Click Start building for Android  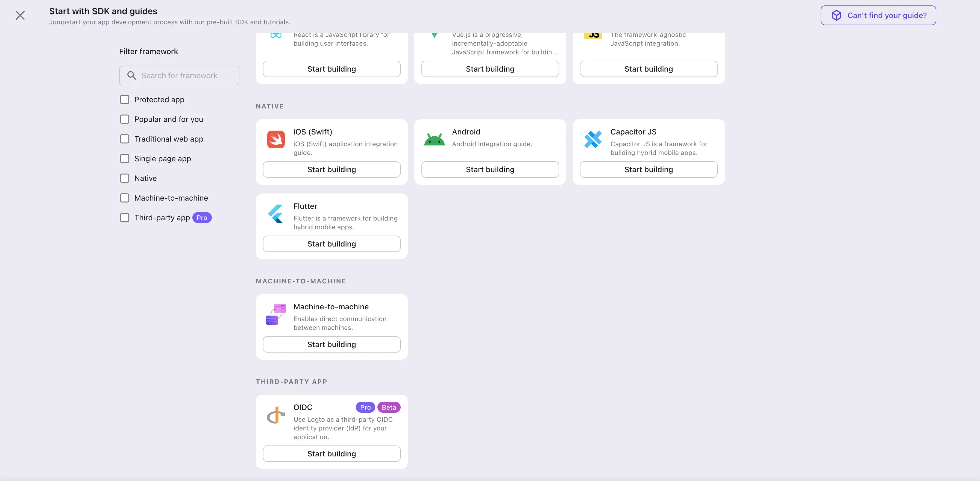(490, 169)
